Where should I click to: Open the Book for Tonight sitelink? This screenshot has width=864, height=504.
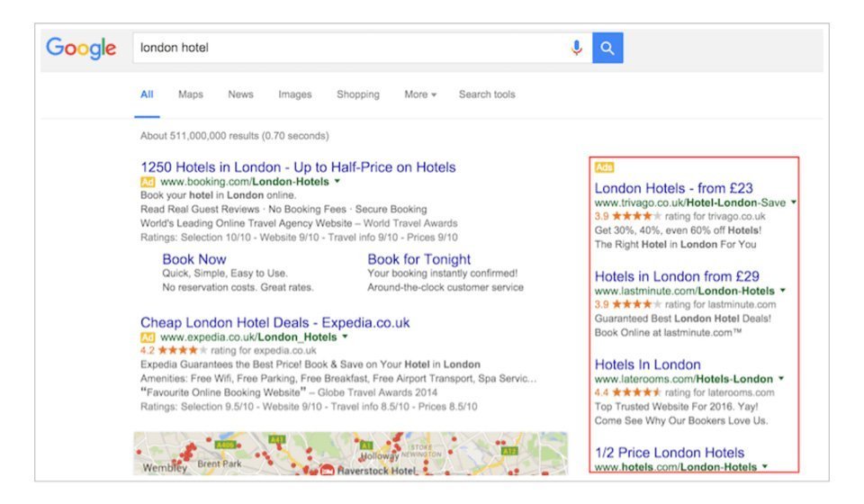418,259
